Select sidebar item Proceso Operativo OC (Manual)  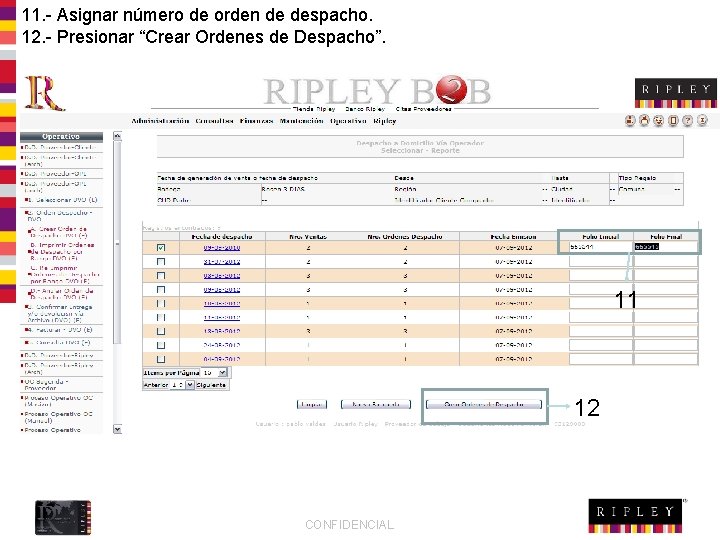pyautogui.click(x=58, y=417)
